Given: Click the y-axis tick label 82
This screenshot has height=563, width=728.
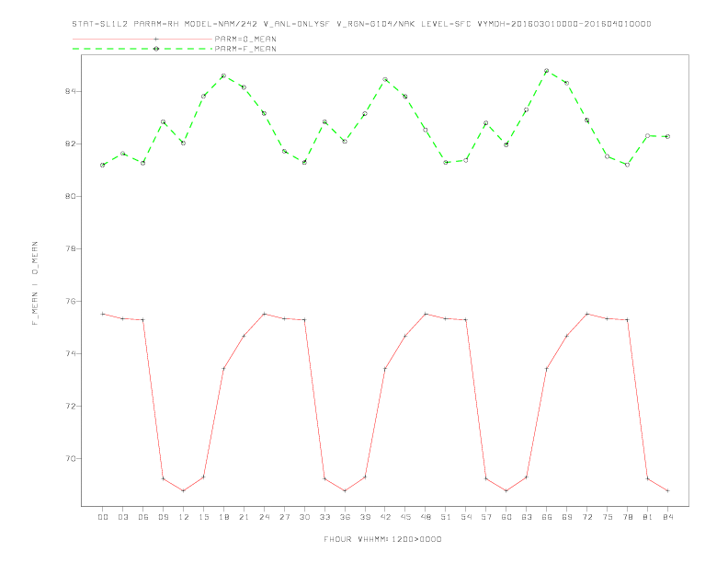Looking at the screenshot, I should point(71,144).
